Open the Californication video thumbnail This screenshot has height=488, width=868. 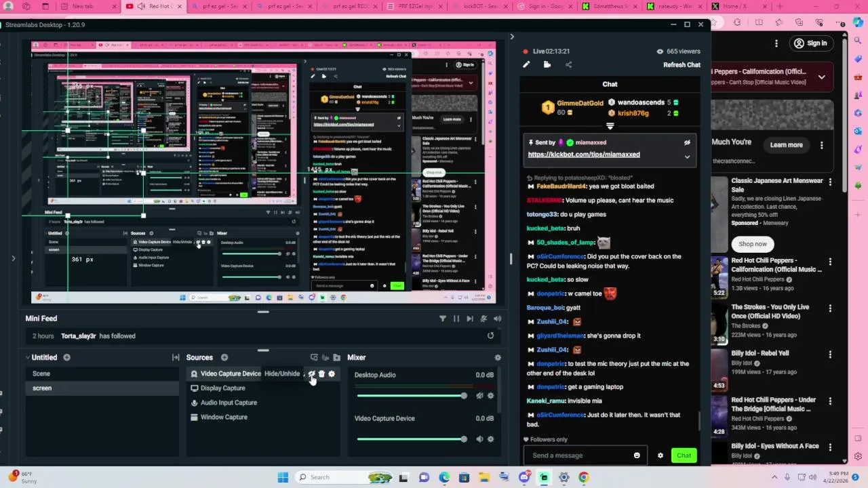coord(719,278)
